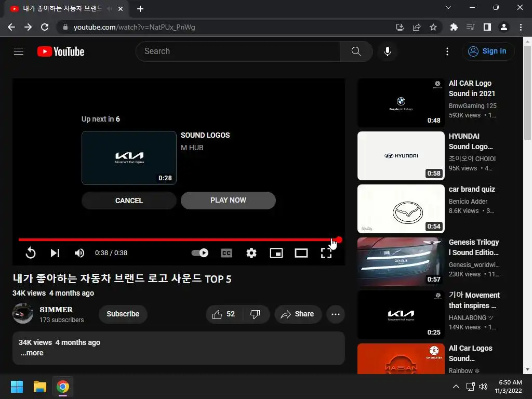The image size is (532, 399).
Task: Open media control icon in Chrome toolbar
Action: (470, 27)
